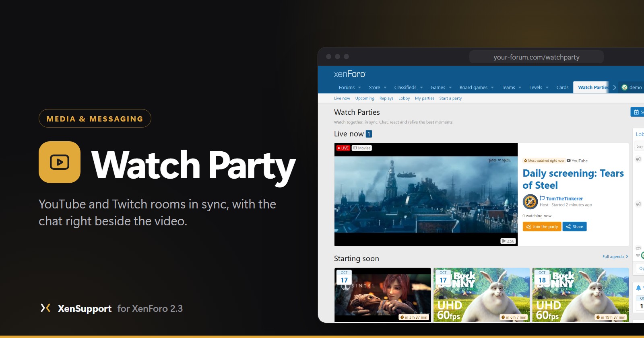
Task: Click the xenForo logo
Action: (349, 74)
